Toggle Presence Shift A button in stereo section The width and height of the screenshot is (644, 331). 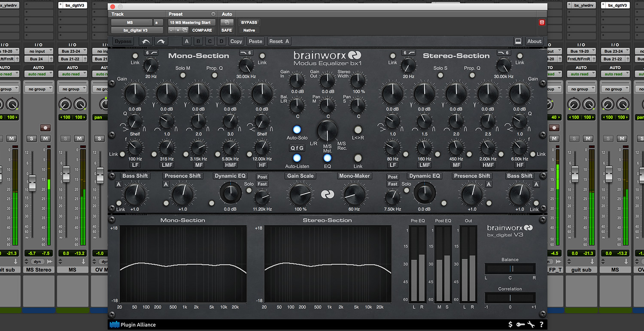point(489,184)
